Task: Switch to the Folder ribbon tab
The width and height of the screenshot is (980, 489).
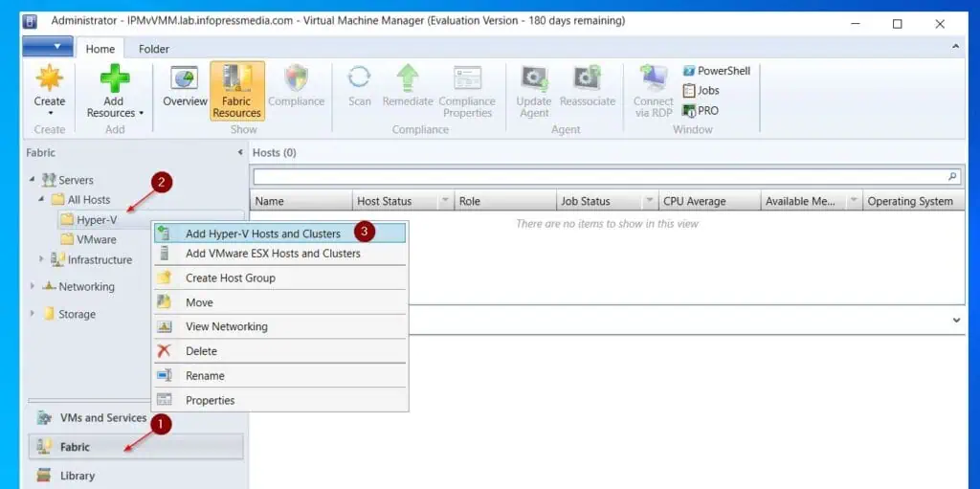Action: click(x=154, y=49)
